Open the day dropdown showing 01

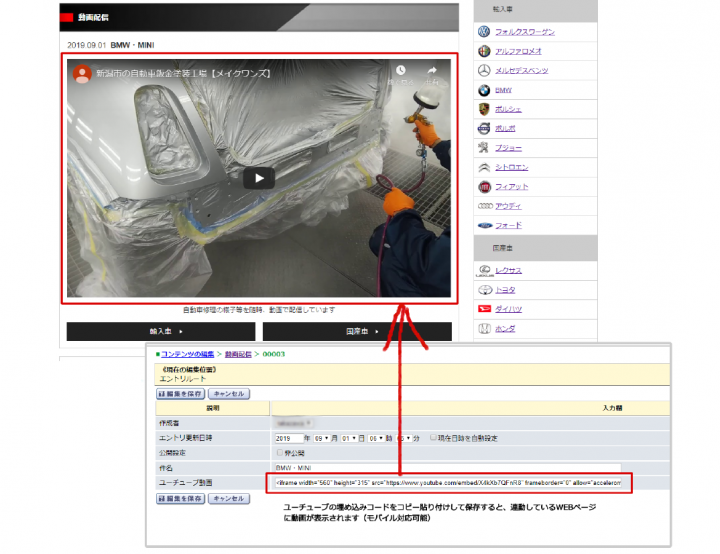349,438
